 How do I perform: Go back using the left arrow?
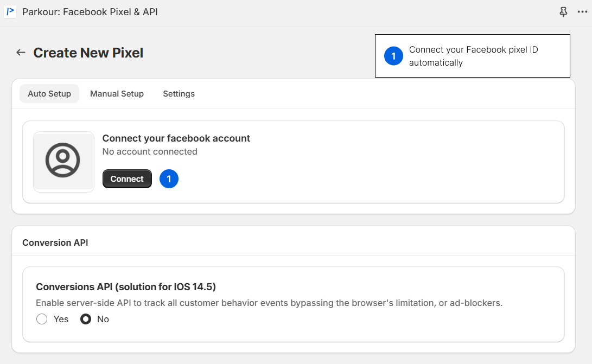(x=21, y=53)
